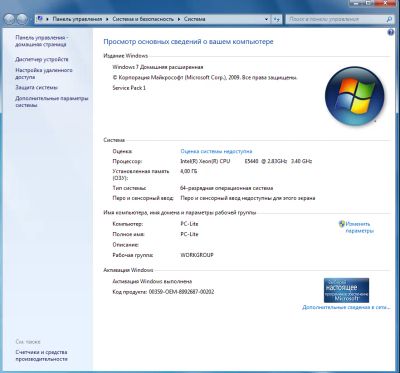Open the help question mark icon
Image resolution: width=400 pixels, height=373 pixels.
point(391,33)
